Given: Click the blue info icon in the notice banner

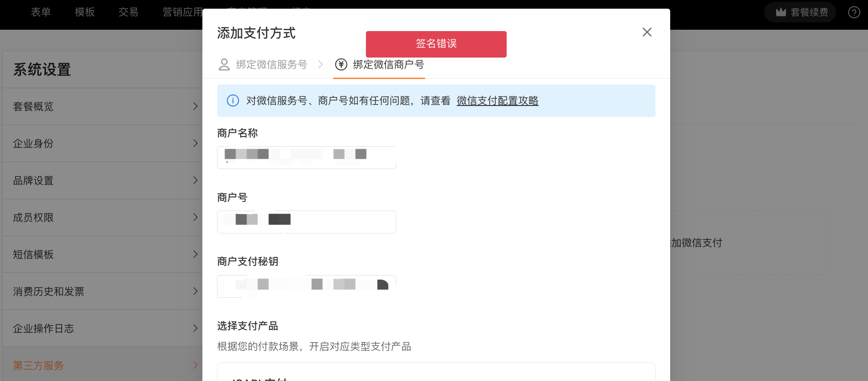Looking at the screenshot, I should pyautogui.click(x=233, y=101).
